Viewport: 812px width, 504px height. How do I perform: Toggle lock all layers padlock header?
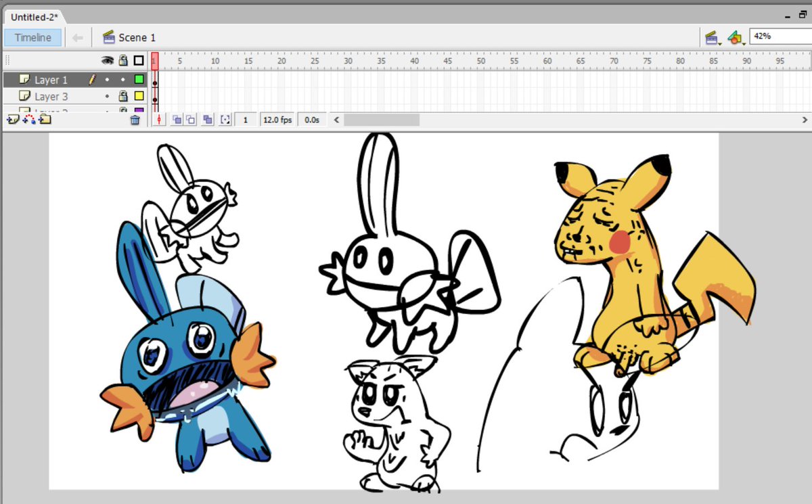(x=123, y=60)
